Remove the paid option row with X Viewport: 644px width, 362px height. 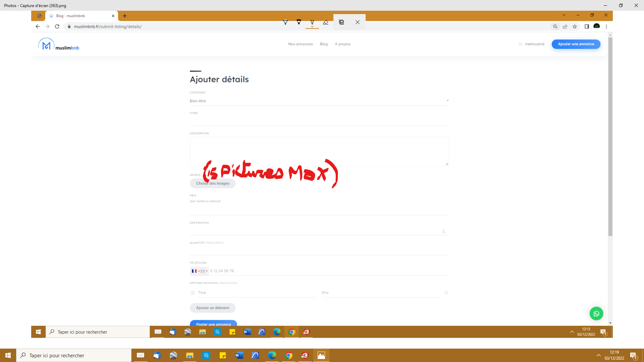(446, 293)
